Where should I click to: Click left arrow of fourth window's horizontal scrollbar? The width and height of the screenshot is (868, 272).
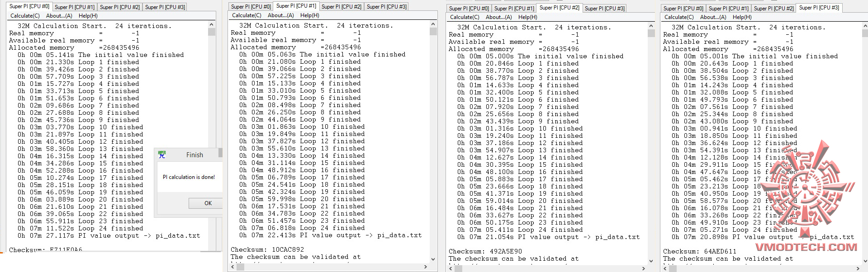click(x=665, y=269)
